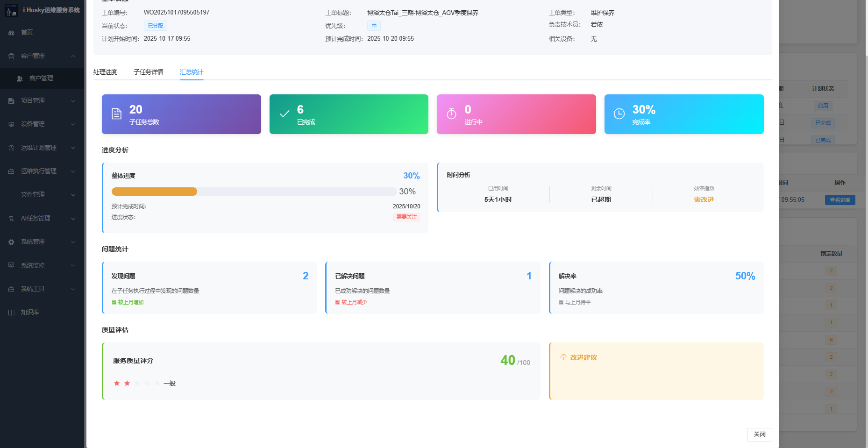
Task: Click the 查看进度 button
Action: pos(840,200)
